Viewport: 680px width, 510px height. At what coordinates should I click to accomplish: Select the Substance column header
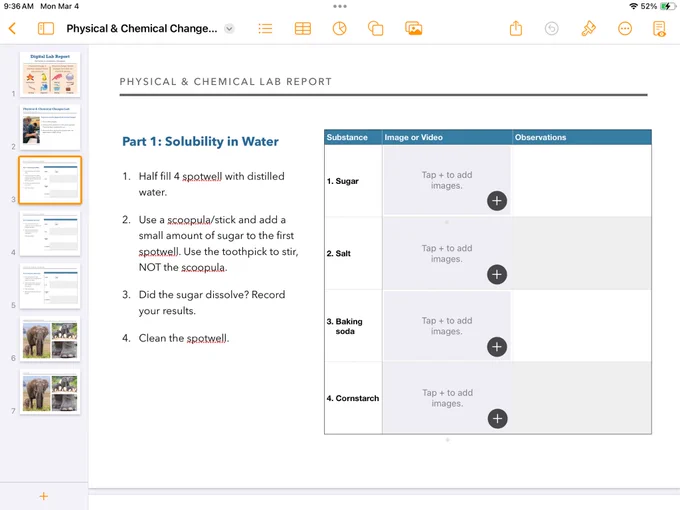coord(353,137)
